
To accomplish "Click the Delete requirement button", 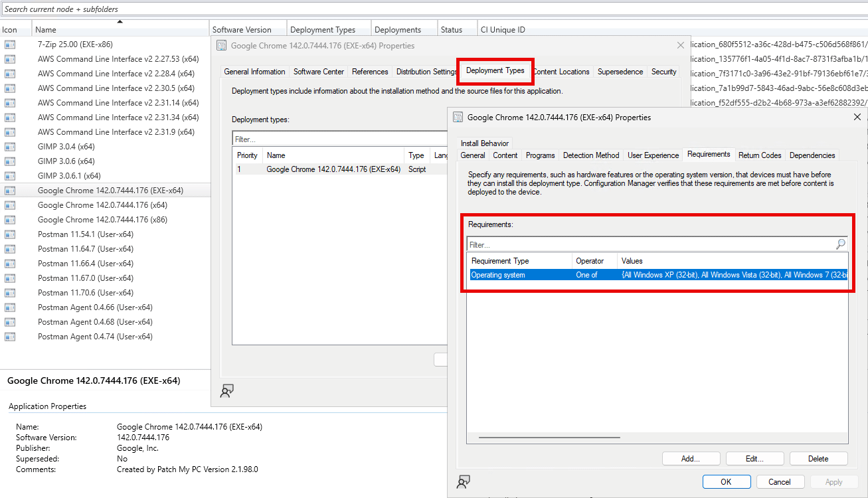I will tap(818, 459).
